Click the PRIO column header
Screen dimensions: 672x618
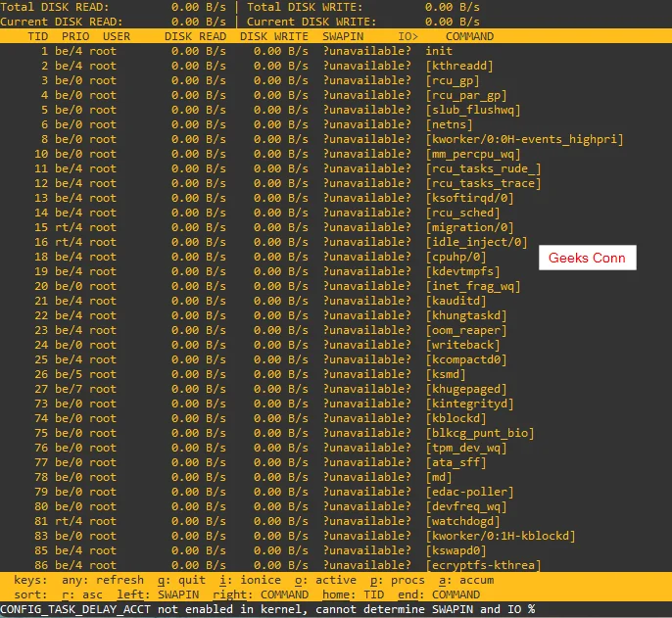tap(74, 36)
